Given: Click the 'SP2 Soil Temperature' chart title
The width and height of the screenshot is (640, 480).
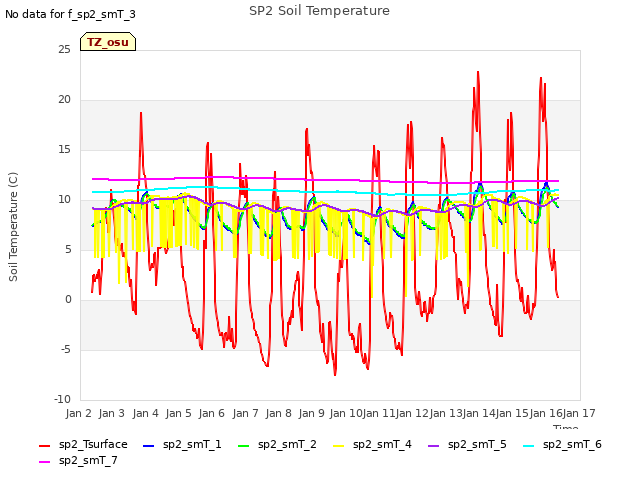Looking at the screenshot, I should [319, 11].
